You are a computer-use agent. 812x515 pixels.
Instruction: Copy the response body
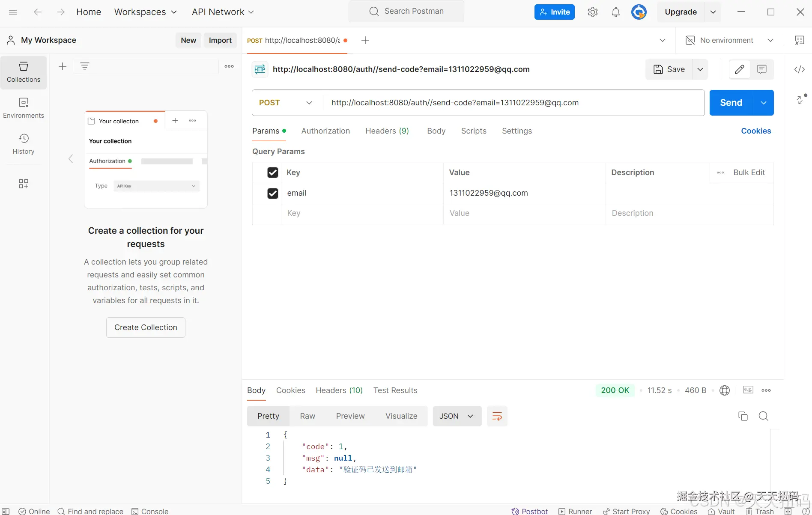[x=743, y=416]
